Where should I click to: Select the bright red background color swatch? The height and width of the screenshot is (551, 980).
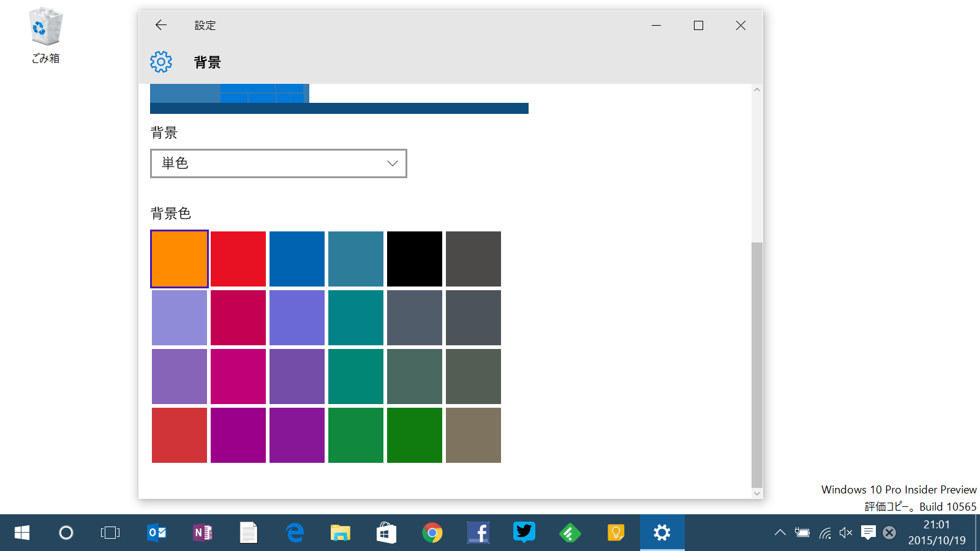tap(238, 259)
